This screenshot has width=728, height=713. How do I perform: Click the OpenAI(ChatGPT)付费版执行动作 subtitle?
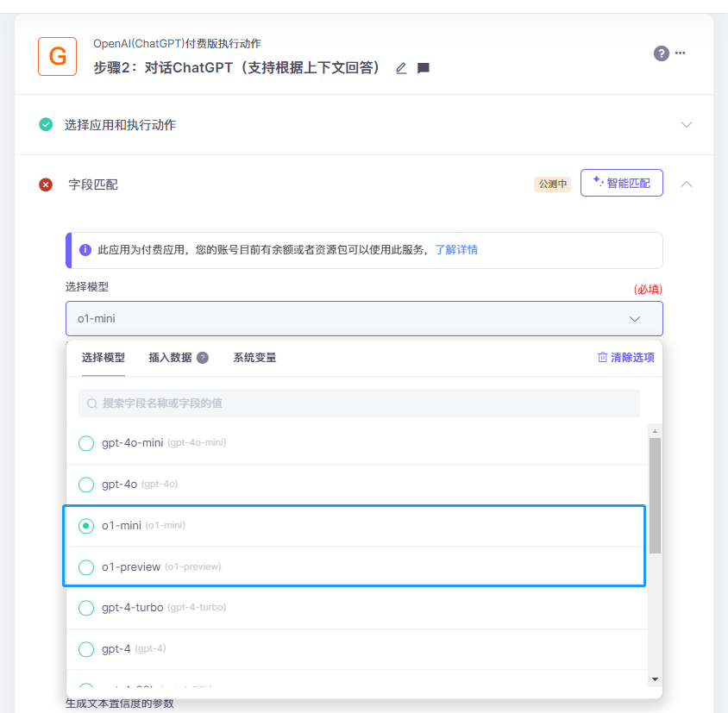point(177,44)
